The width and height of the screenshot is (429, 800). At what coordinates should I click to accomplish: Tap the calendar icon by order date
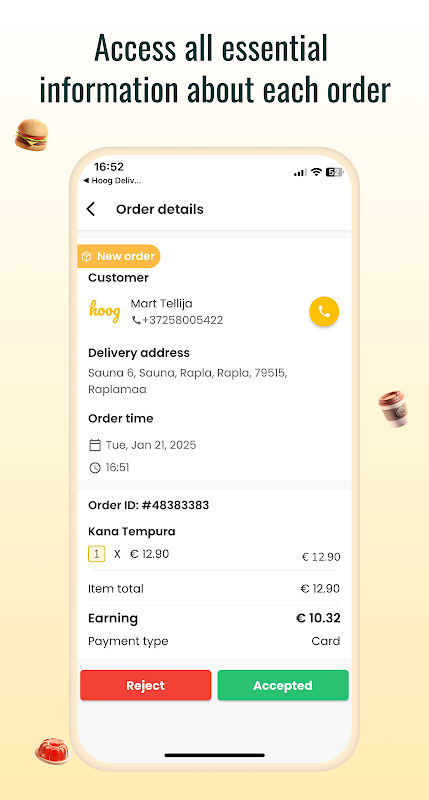95,445
